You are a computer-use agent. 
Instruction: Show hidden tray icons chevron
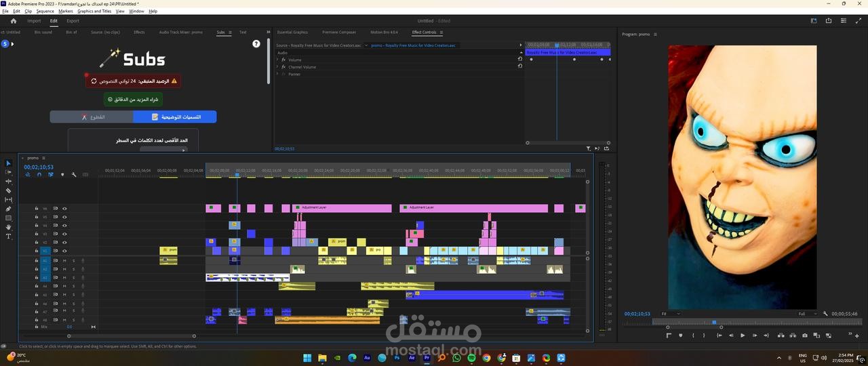click(778, 357)
